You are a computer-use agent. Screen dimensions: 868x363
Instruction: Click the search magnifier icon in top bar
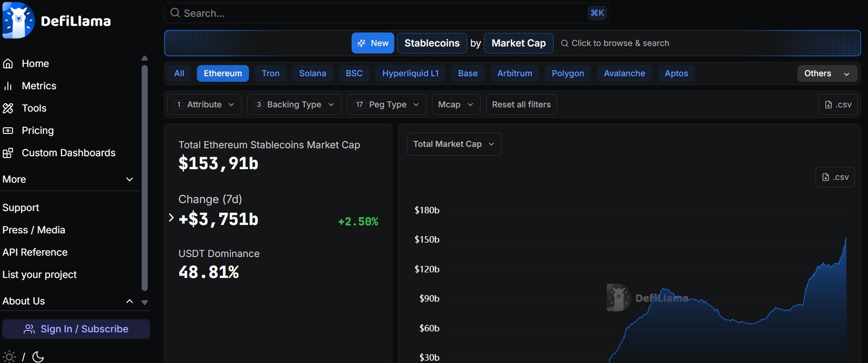click(175, 13)
